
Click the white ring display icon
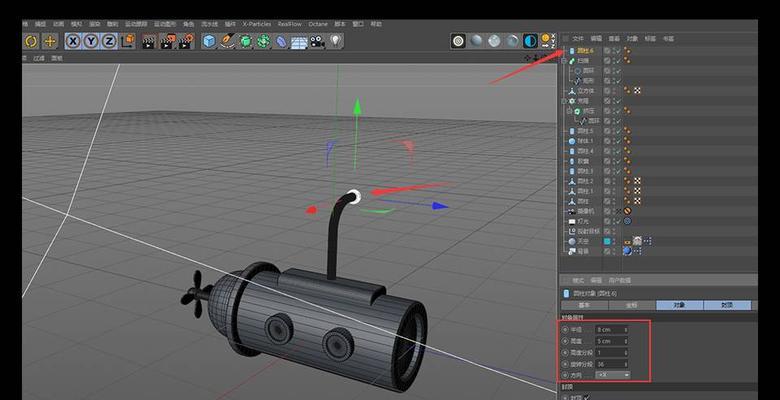click(458, 41)
